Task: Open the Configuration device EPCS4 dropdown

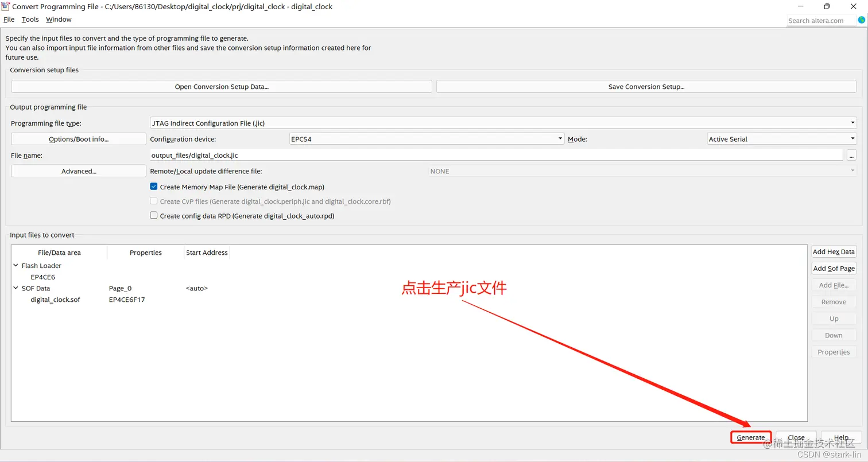Action: click(427, 139)
